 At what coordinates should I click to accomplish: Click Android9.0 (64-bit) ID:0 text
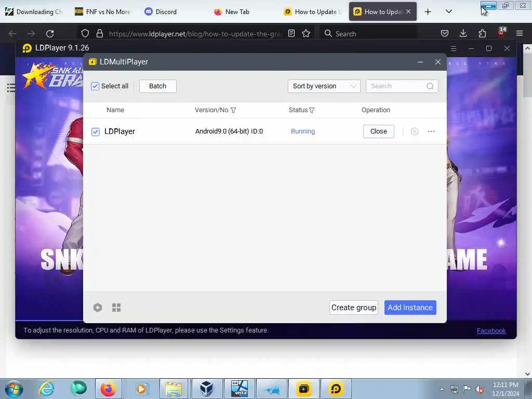coord(229,131)
